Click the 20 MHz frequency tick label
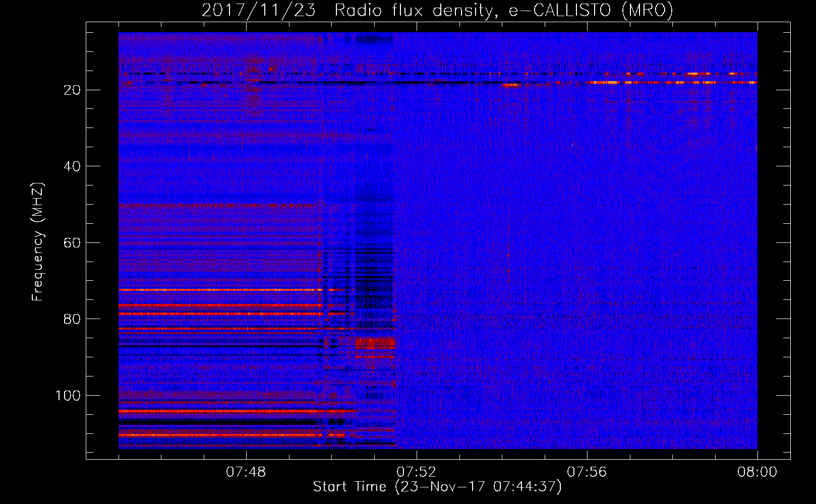 pos(72,90)
